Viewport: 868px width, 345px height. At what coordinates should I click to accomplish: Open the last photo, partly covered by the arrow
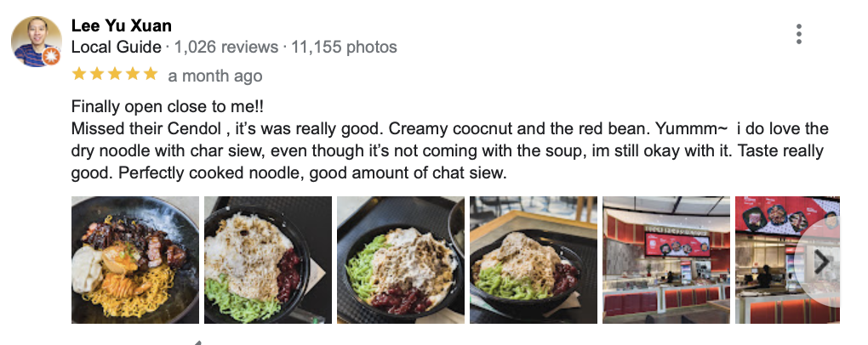point(770,260)
